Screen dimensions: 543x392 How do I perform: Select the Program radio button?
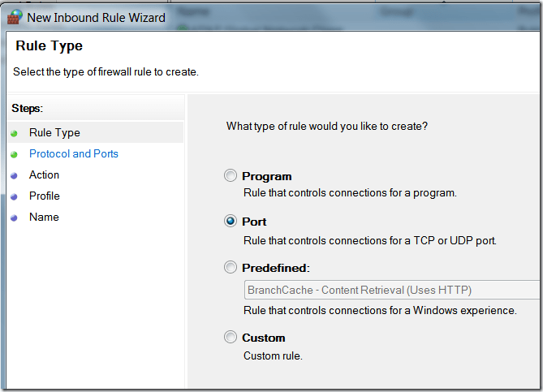point(231,176)
